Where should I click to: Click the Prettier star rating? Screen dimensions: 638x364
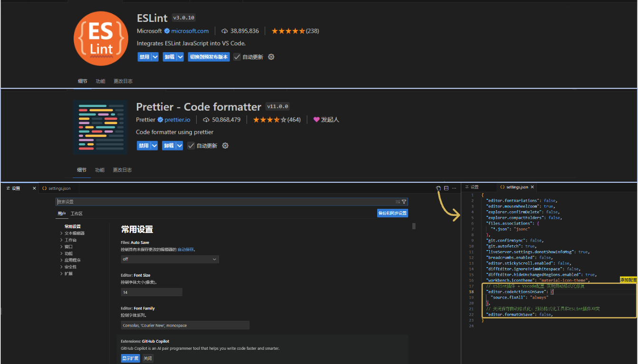[270, 120]
